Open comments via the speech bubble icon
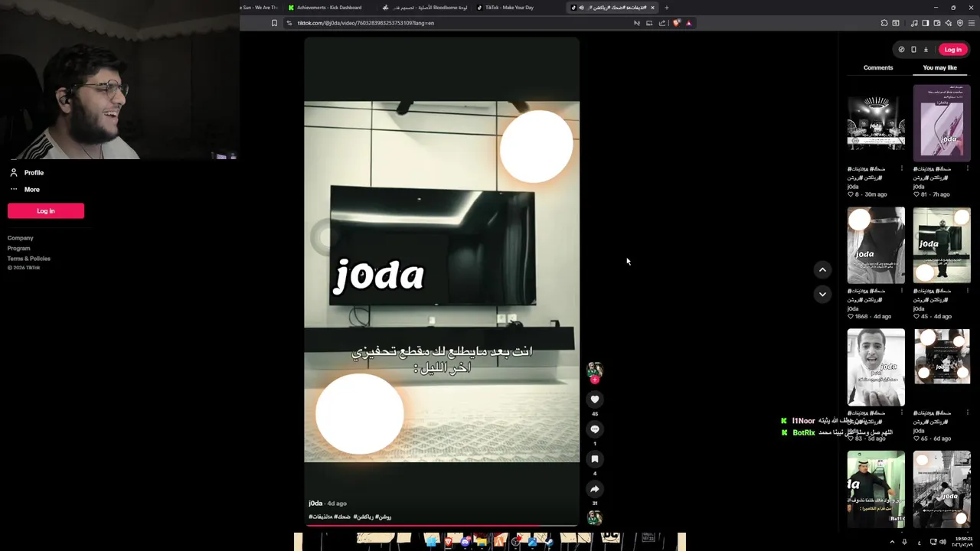Screen dimensions: 980x551 click(x=595, y=429)
